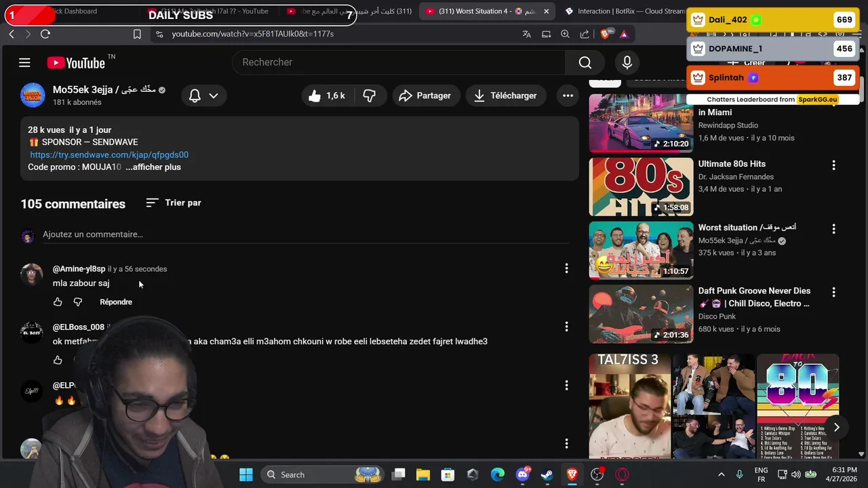Open the Ultimate 80s Hits thumbnail

click(641, 186)
